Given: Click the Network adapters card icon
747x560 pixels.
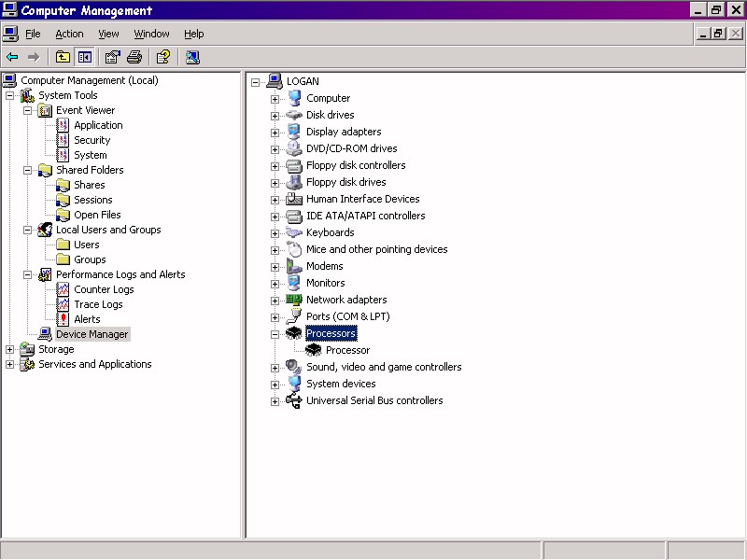Looking at the screenshot, I should 294,300.
